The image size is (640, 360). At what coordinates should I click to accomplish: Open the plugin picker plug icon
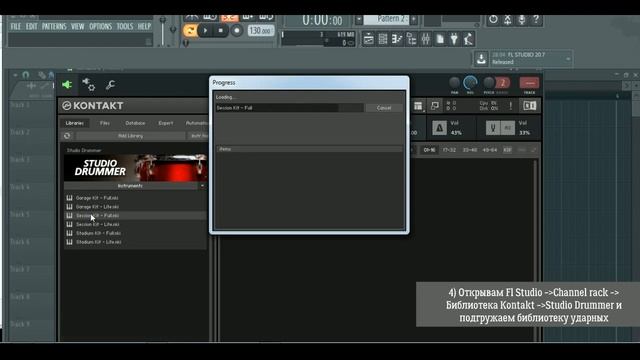454,39
